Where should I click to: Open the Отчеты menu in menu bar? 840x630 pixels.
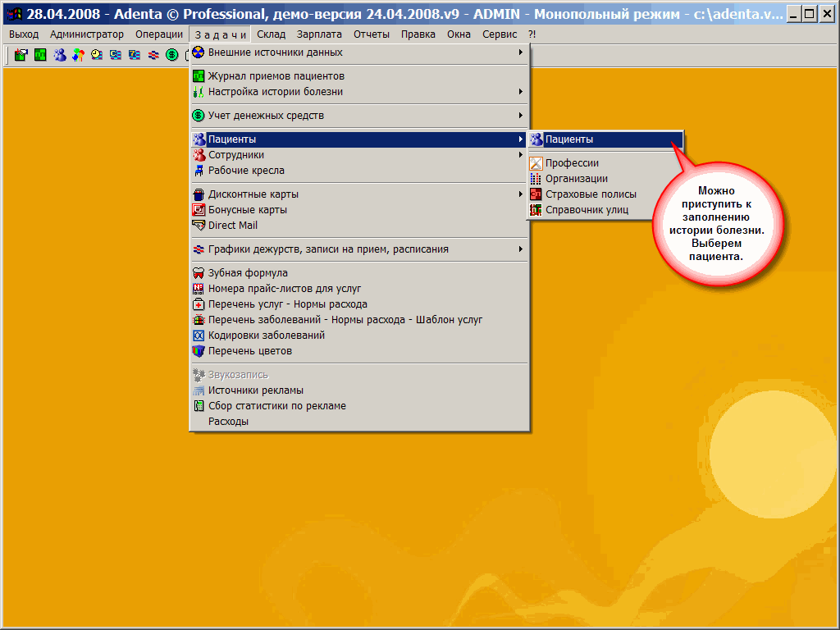(372, 34)
